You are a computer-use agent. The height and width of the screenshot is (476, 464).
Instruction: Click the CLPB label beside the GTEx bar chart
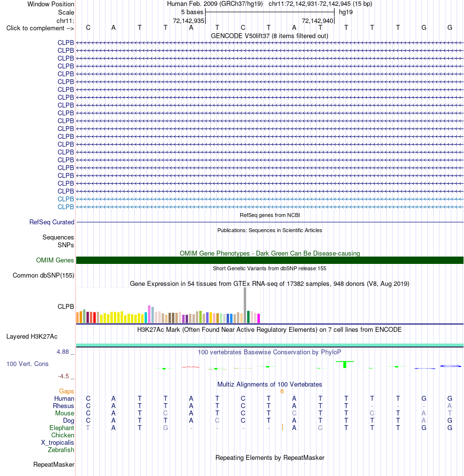(x=66, y=306)
